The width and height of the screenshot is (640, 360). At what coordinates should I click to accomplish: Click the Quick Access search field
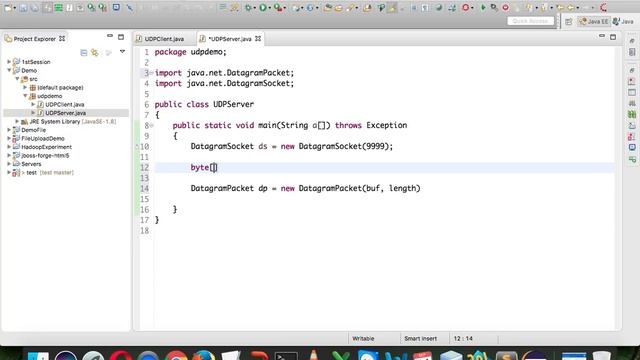pos(530,21)
